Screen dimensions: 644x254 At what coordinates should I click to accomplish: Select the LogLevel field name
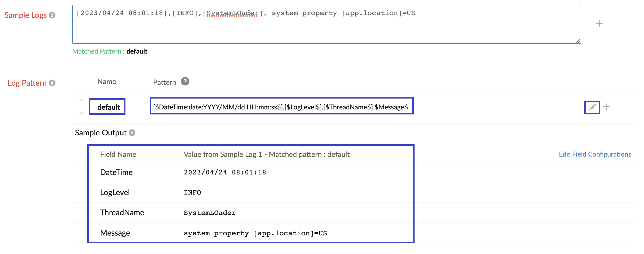[x=115, y=192]
